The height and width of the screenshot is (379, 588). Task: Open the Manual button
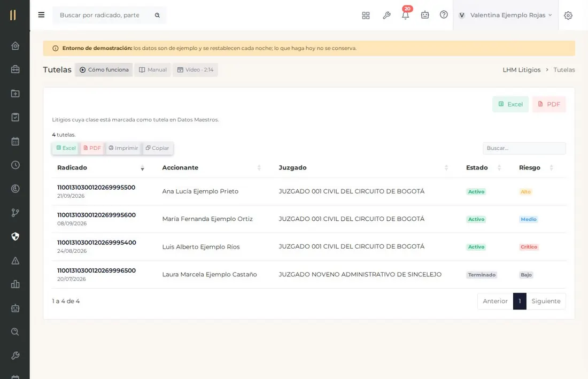click(153, 69)
